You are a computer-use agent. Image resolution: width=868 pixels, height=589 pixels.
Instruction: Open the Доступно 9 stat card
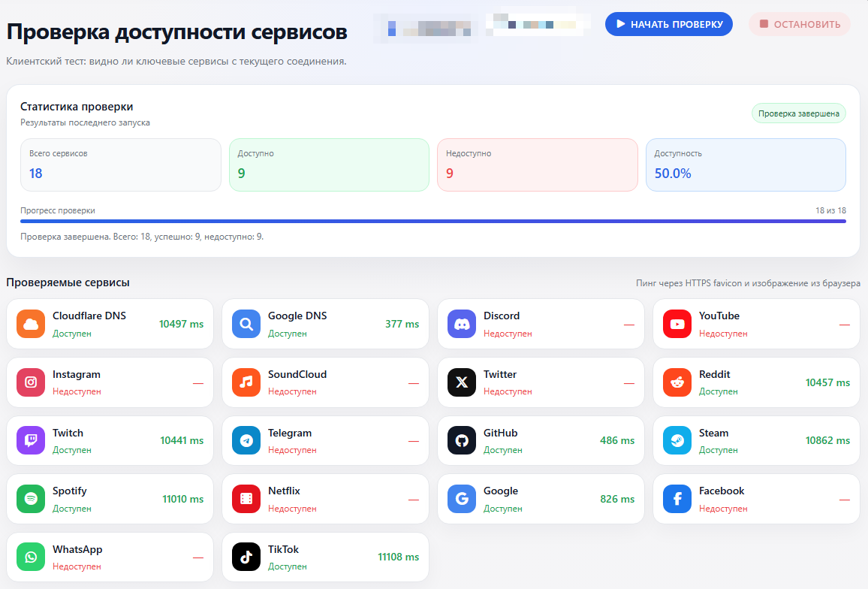(329, 165)
